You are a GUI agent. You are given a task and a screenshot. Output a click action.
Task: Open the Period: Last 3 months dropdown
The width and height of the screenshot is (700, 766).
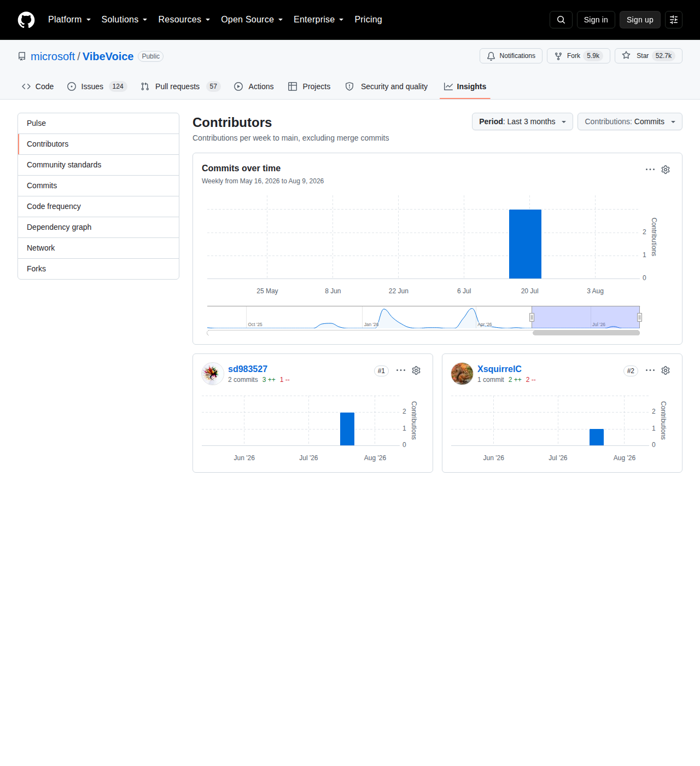click(x=522, y=121)
